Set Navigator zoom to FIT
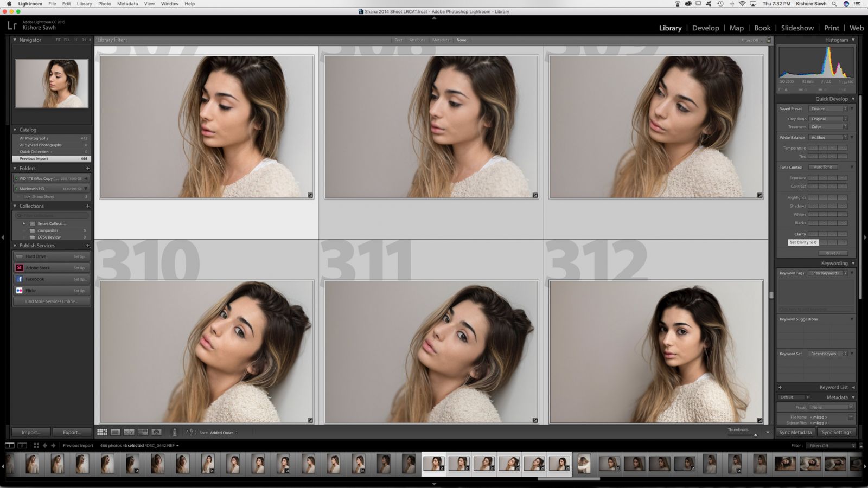 tap(58, 40)
